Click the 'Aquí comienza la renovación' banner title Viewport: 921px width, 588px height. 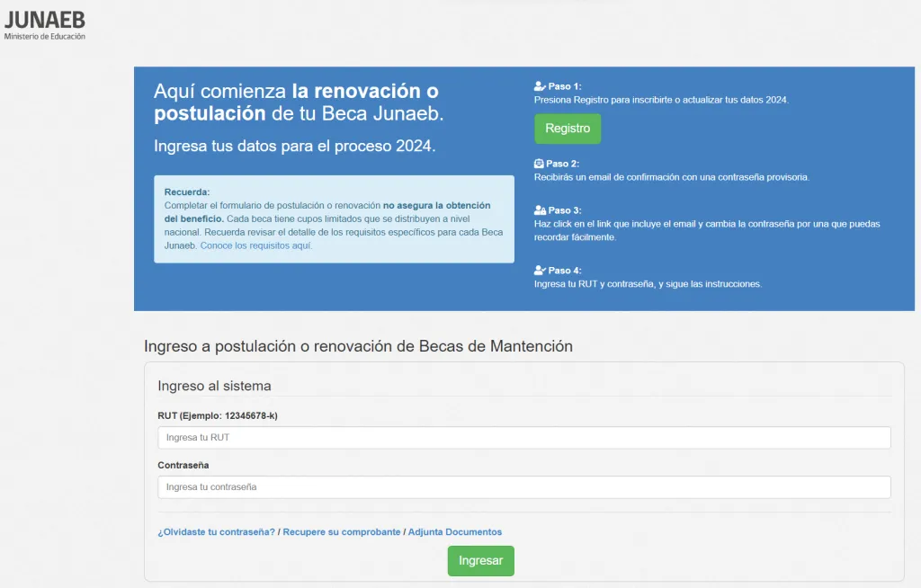click(x=299, y=102)
